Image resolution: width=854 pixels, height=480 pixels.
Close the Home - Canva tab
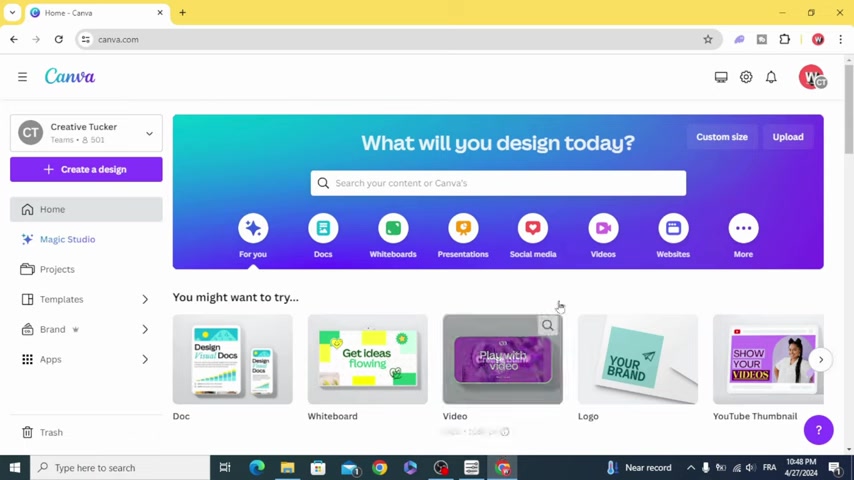pos(160,13)
